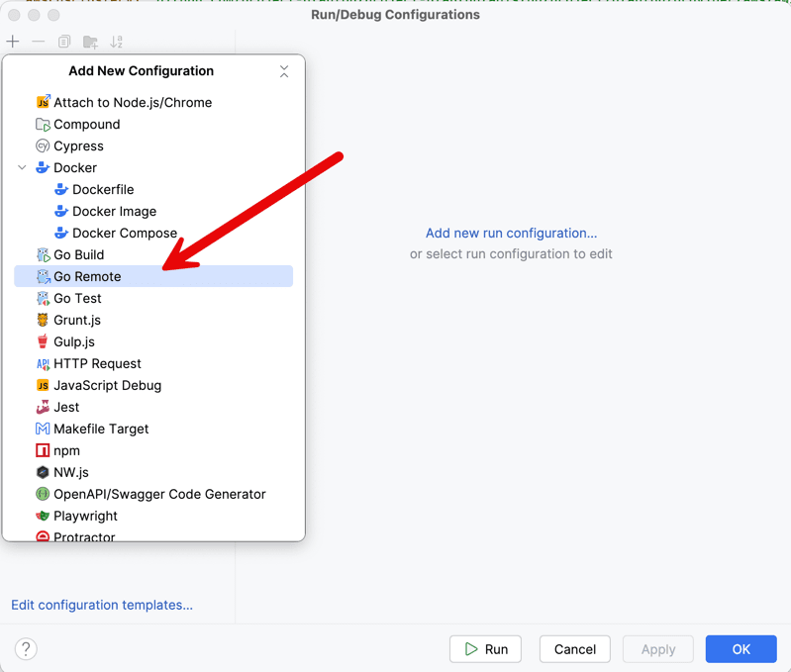Select Protractor at the list bottom
Viewport: 791px width, 672px height.
coord(153,534)
